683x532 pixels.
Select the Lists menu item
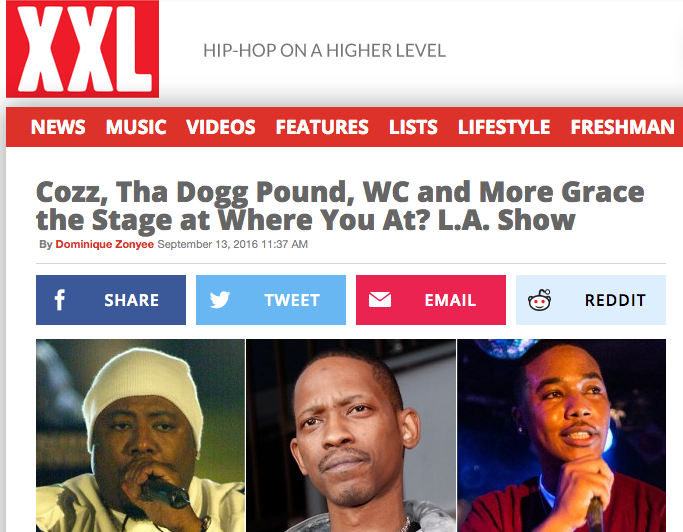pyautogui.click(x=413, y=127)
